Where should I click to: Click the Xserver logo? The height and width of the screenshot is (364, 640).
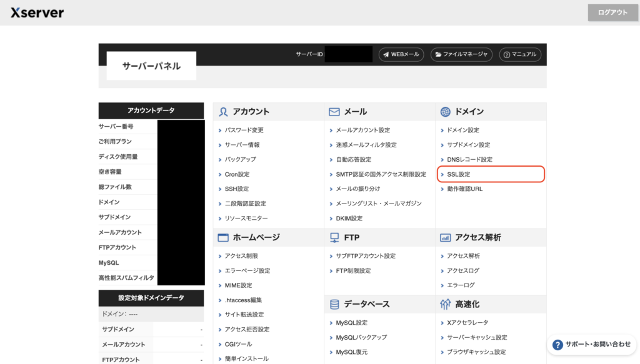[x=37, y=12]
